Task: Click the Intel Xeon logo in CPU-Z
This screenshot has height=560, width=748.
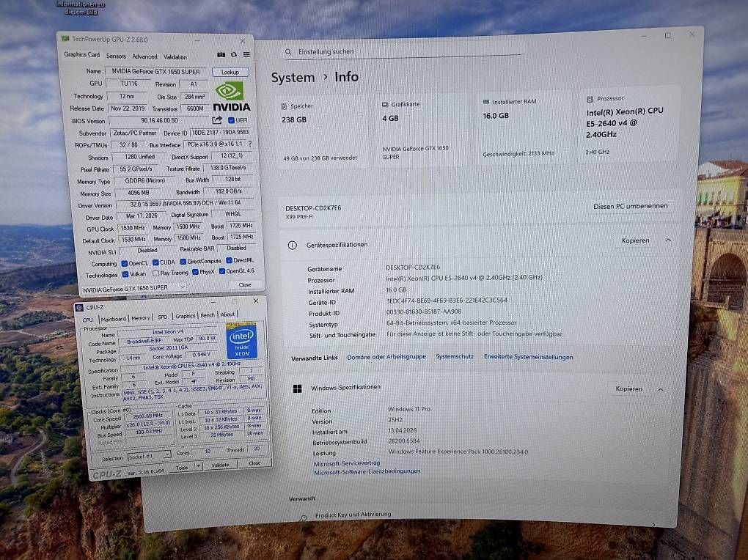Action: point(241,341)
